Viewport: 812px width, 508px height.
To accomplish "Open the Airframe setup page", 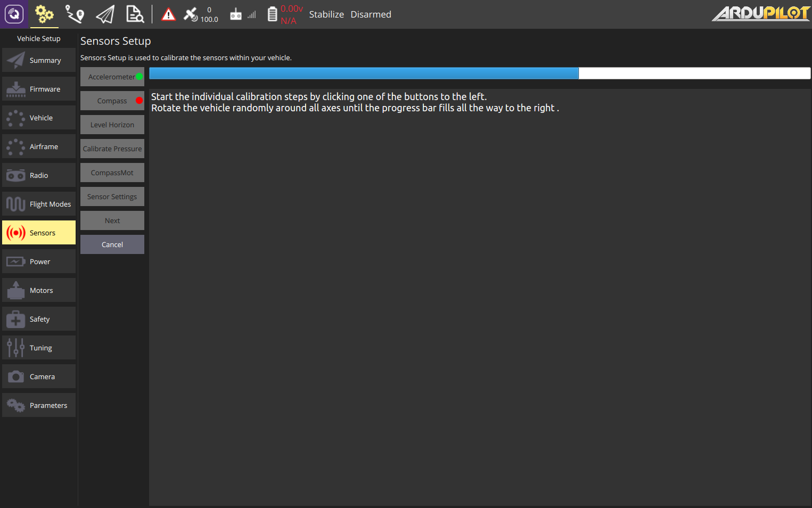I will (x=39, y=146).
